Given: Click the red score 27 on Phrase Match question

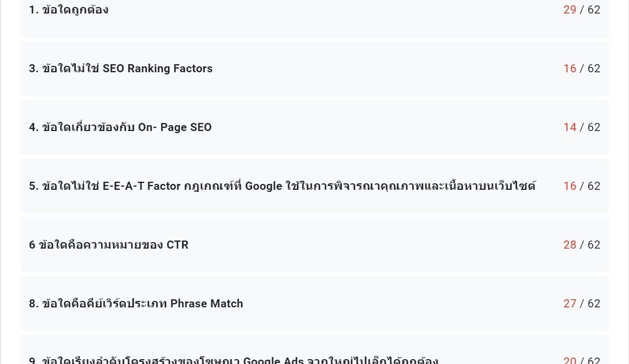Looking at the screenshot, I should click(570, 304).
